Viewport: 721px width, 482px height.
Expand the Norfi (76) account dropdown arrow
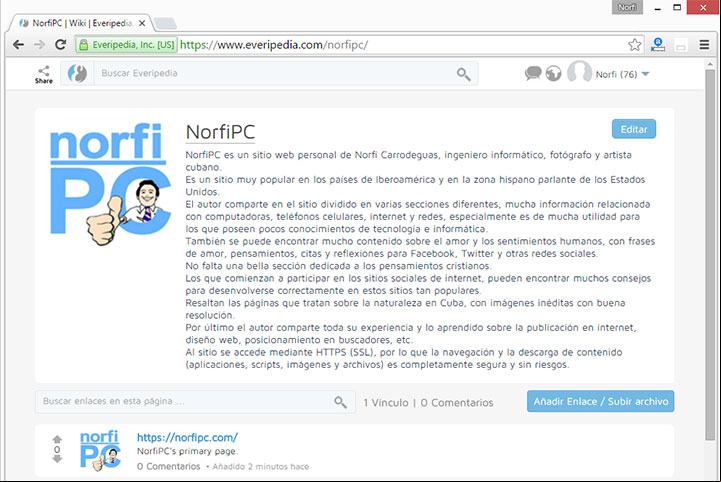click(646, 74)
